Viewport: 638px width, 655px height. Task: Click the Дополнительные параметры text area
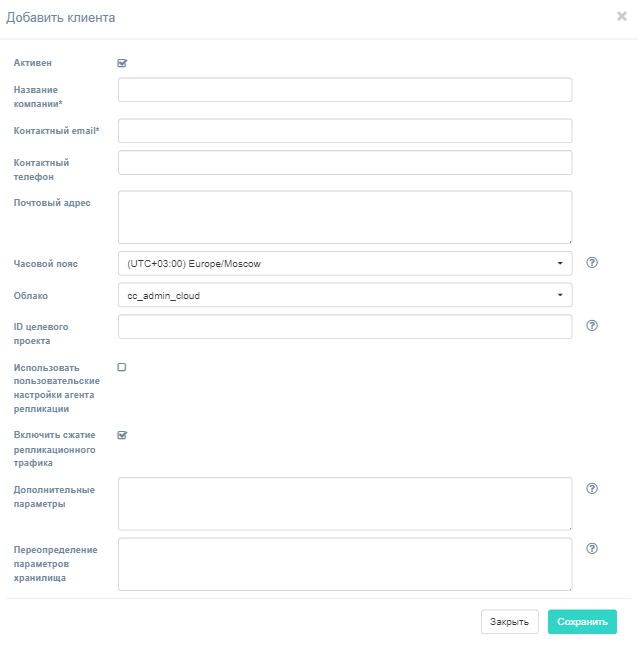click(x=345, y=503)
